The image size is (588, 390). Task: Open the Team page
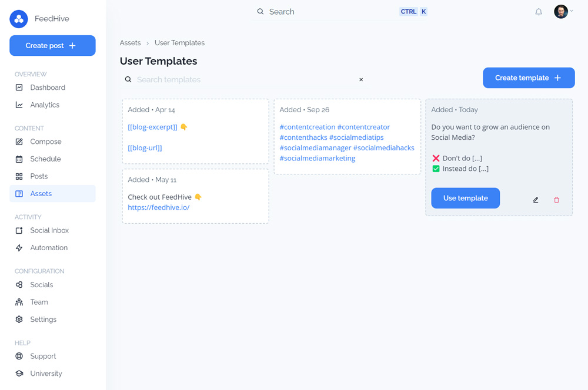[x=39, y=302]
